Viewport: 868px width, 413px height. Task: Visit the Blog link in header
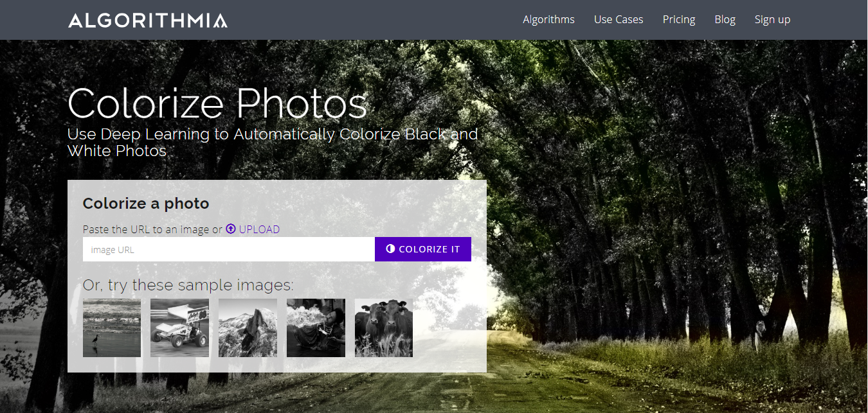(x=725, y=19)
